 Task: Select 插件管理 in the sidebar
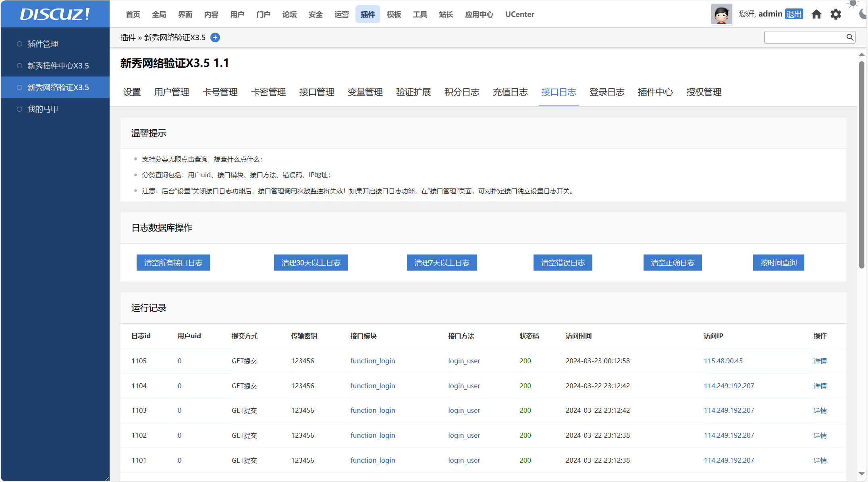point(55,44)
